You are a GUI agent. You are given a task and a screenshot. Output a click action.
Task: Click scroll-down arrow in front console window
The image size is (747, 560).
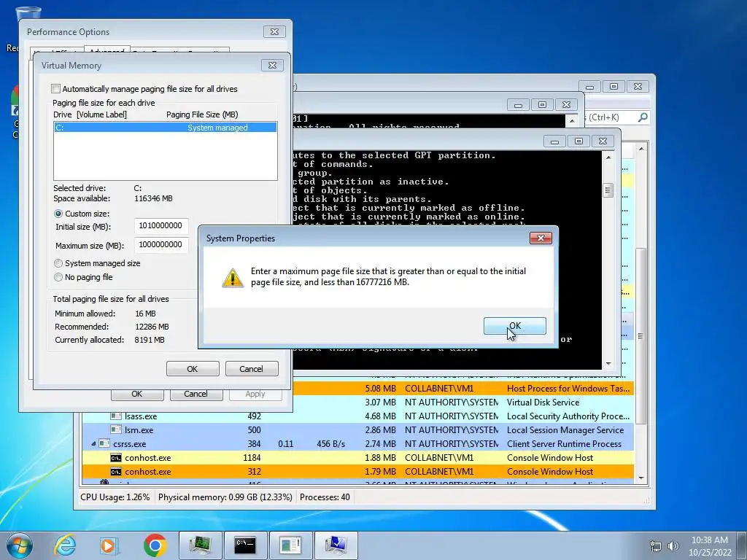point(608,364)
